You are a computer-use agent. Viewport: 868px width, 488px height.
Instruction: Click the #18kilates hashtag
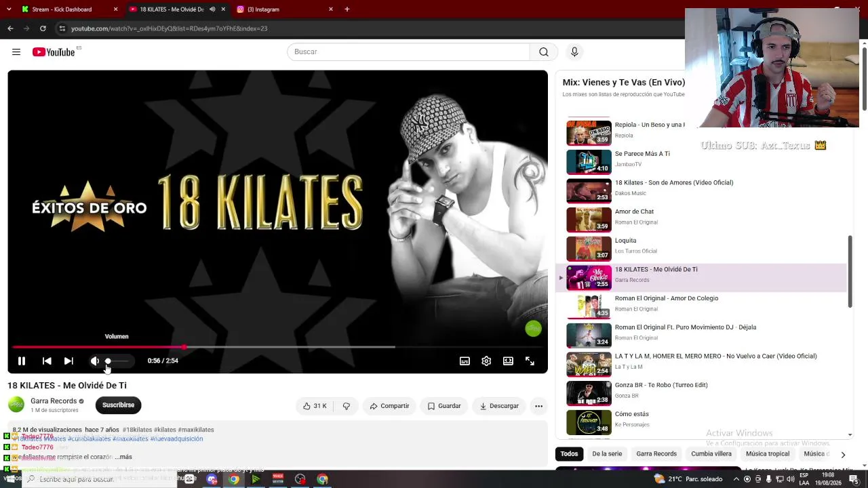tap(137, 430)
